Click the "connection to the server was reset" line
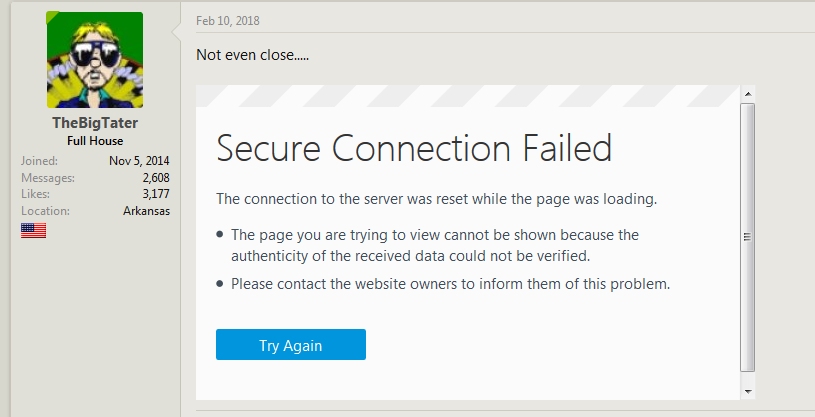 coord(436,198)
